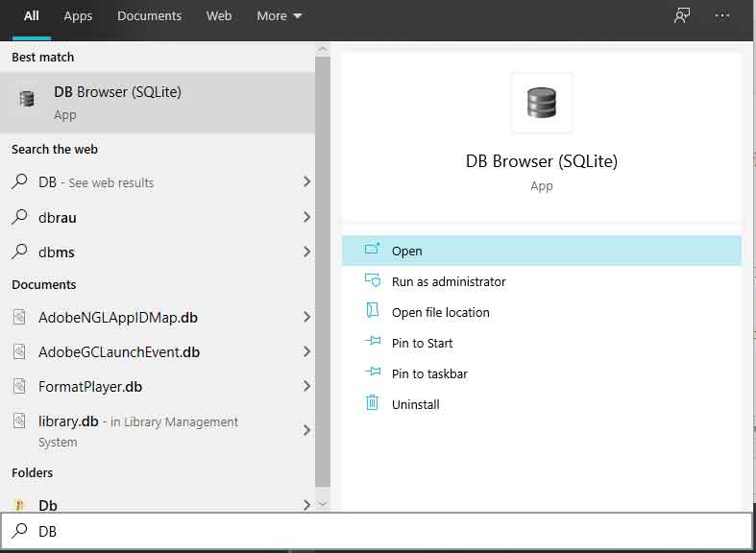Click the Pin to taskbar pin icon

(x=373, y=372)
